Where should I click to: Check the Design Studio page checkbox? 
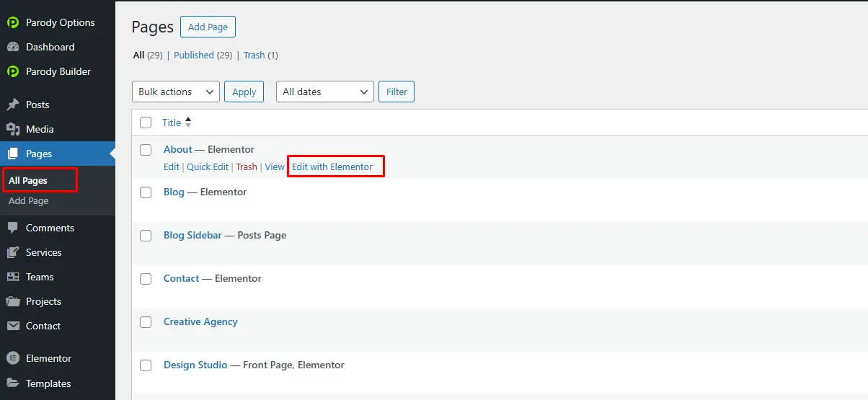click(146, 365)
